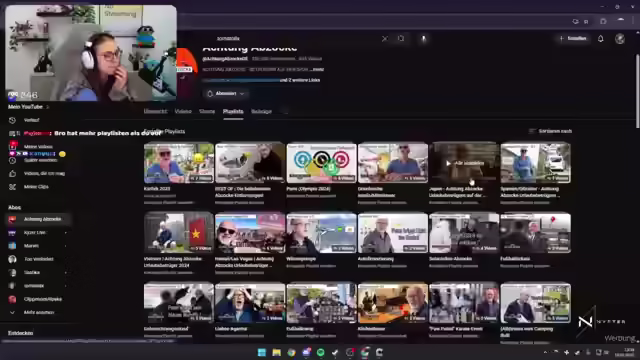Open the Sortieren nach sort menu

[550, 131]
